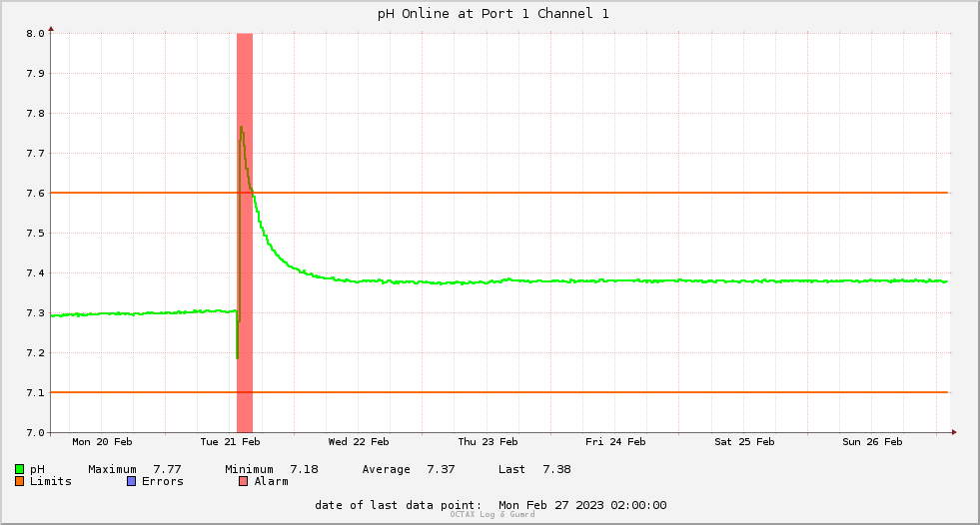The image size is (980, 525).
Task: Select the 'Fri 24 Feb' axis label
Action: (615, 442)
